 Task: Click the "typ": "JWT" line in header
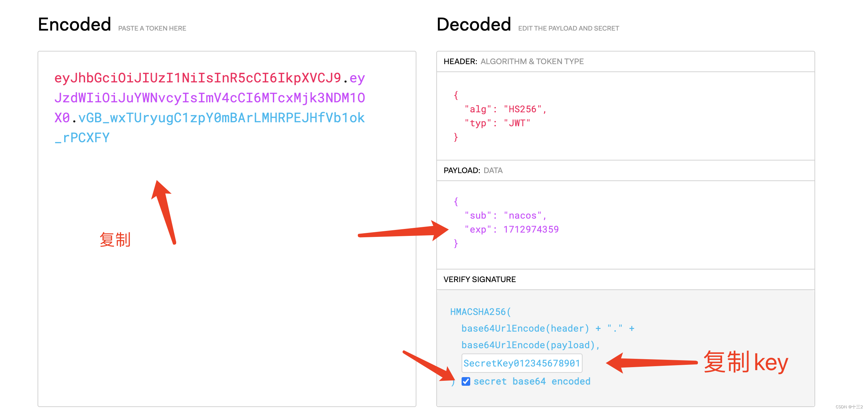coord(497,123)
